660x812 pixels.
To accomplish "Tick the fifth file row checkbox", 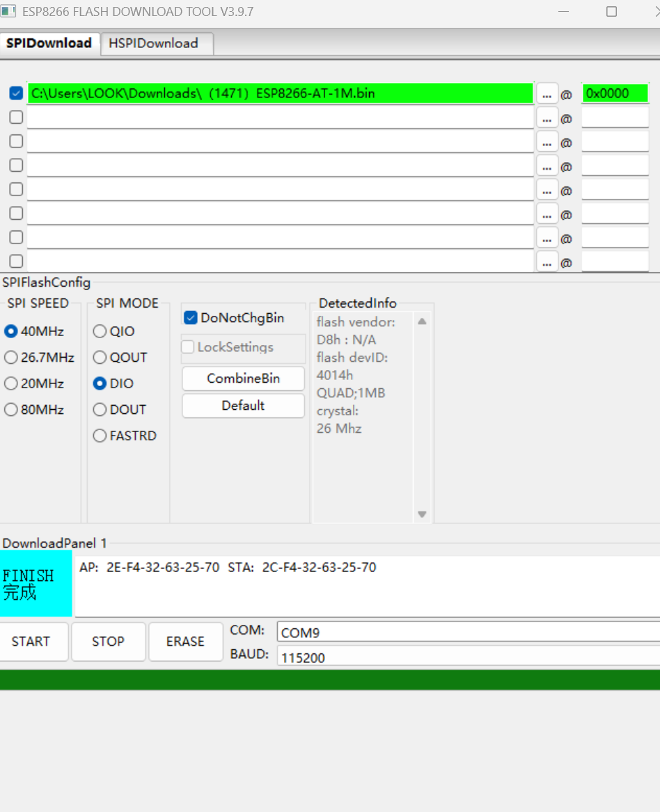I will point(16,189).
